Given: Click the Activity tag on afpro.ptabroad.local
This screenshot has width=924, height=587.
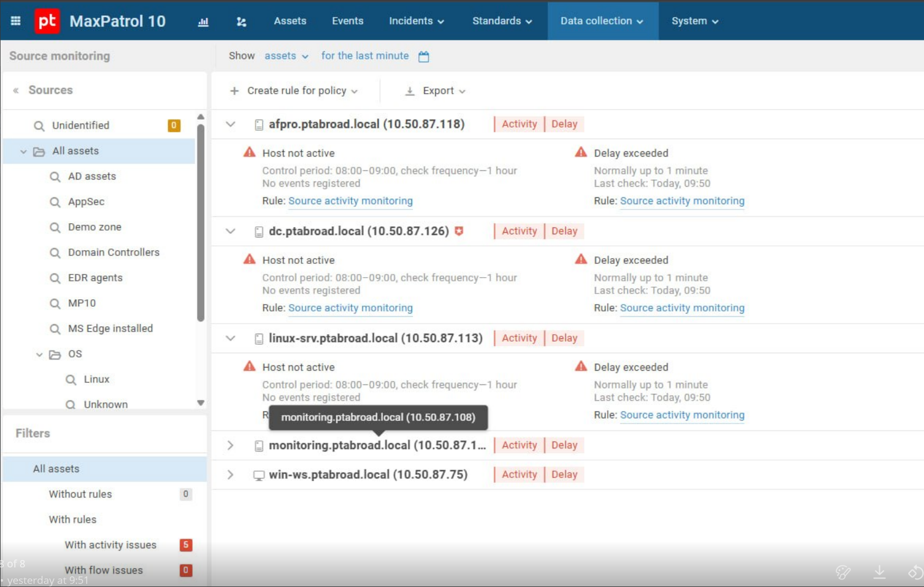Looking at the screenshot, I should pyautogui.click(x=519, y=124).
